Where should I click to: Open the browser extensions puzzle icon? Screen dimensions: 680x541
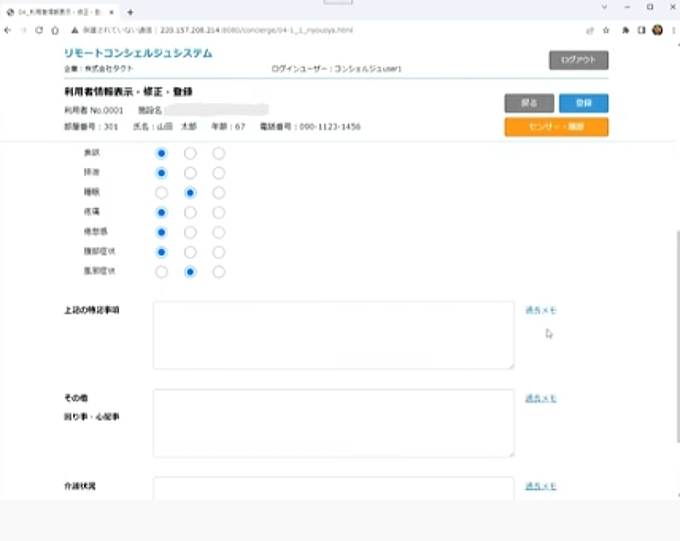(625, 30)
